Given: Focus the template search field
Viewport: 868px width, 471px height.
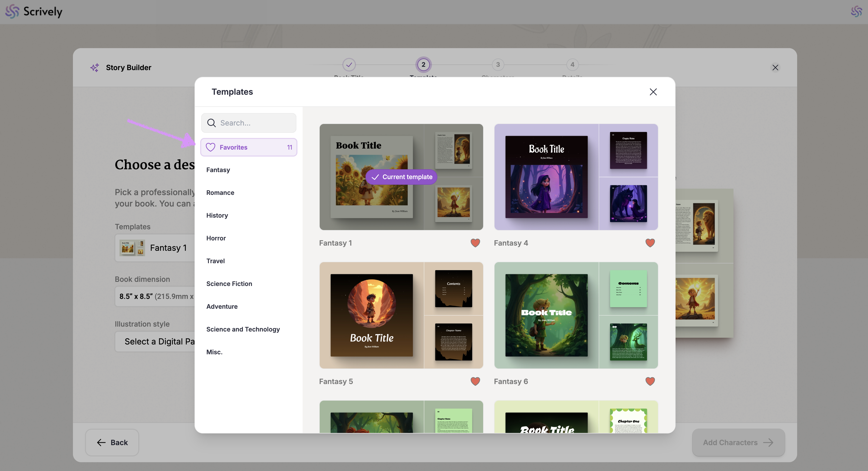Looking at the screenshot, I should point(256,123).
